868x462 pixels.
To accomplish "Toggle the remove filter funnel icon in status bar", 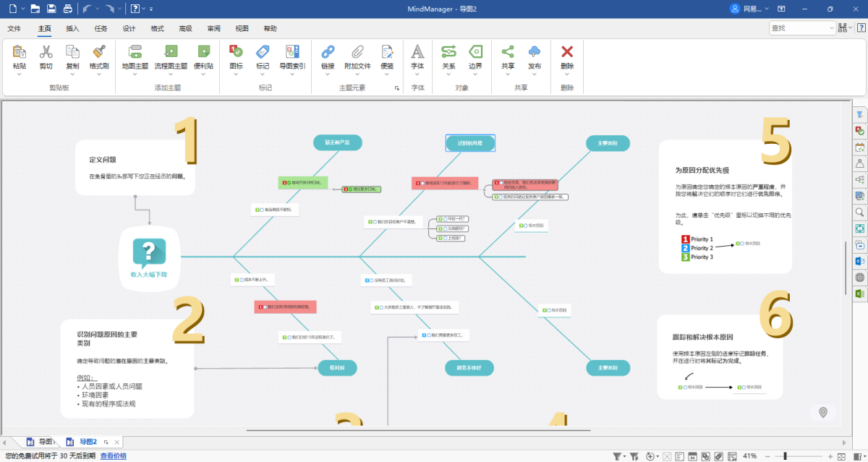I will (634, 456).
